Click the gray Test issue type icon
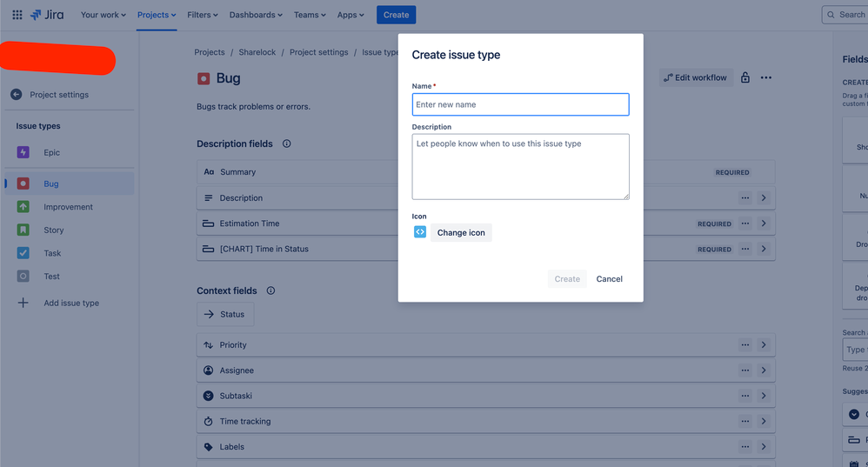Viewport: 868px width, 467px height. tap(23, 276)
